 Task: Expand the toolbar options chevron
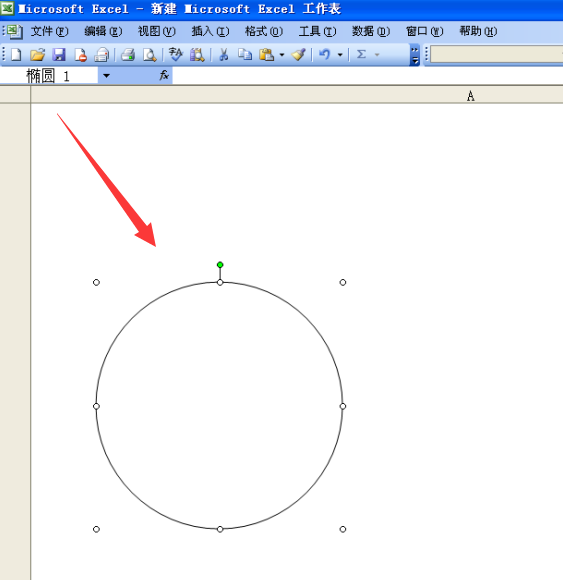pyautogui.click(x=415, y=55)
